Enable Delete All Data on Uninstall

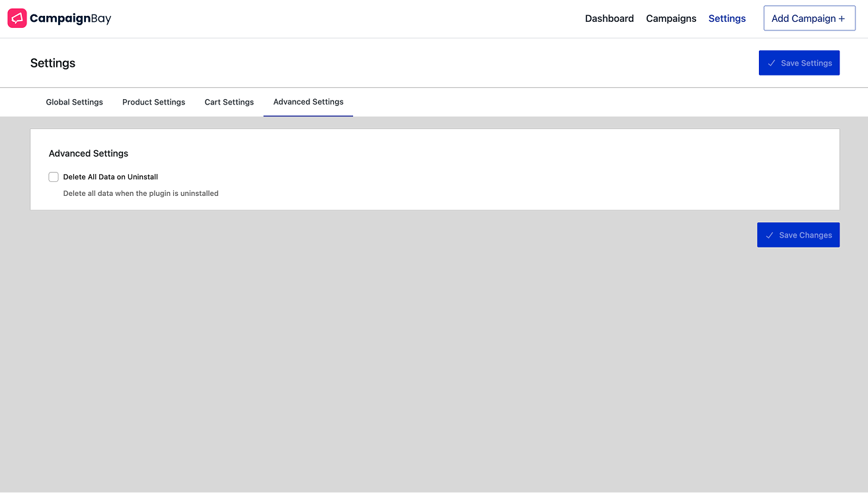point(53,177)
